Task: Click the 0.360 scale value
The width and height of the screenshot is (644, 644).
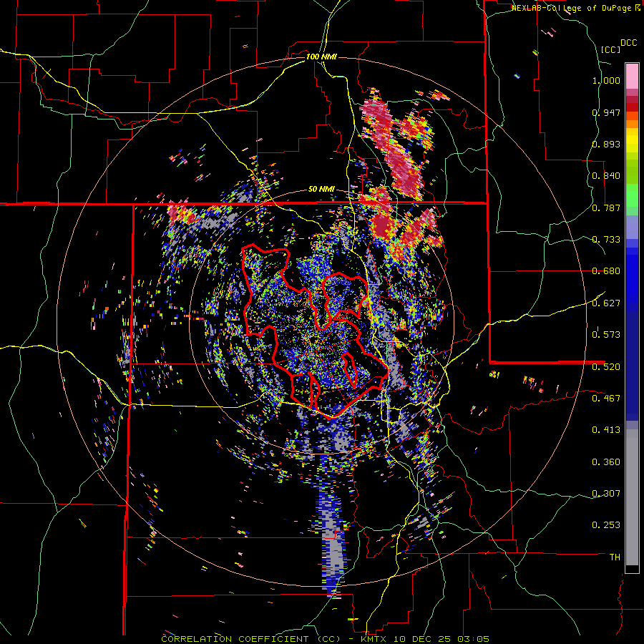Action: pyautogui.click(x=606, y=462)
